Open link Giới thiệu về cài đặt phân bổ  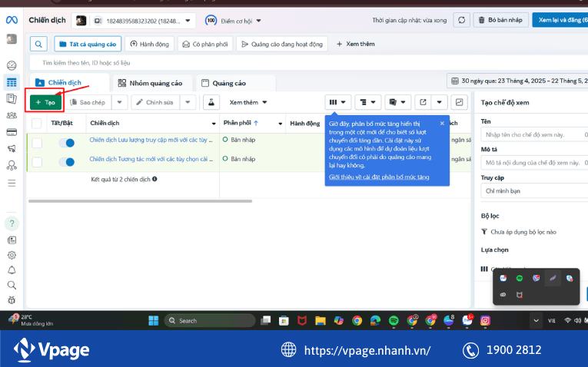point(379,177)
